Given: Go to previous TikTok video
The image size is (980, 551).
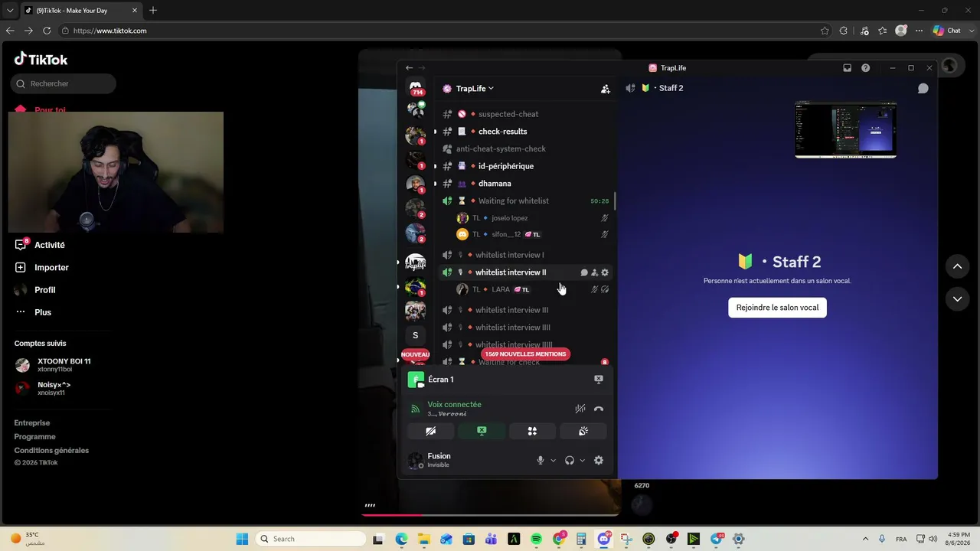Looking at the screenshot, I should [957, 266].
